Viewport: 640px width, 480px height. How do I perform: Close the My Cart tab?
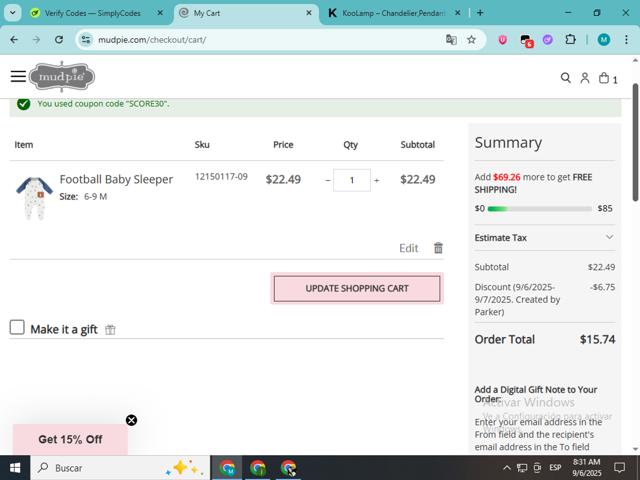(309, 13)
